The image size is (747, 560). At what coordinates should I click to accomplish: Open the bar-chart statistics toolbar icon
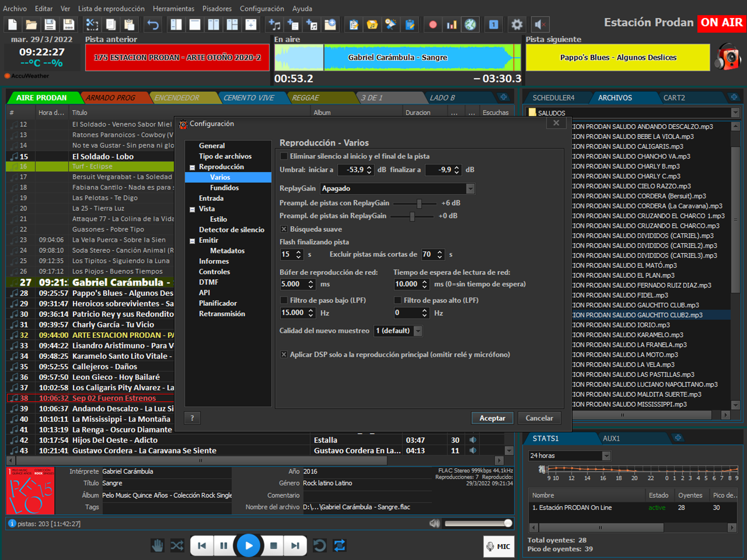(452, 25)
